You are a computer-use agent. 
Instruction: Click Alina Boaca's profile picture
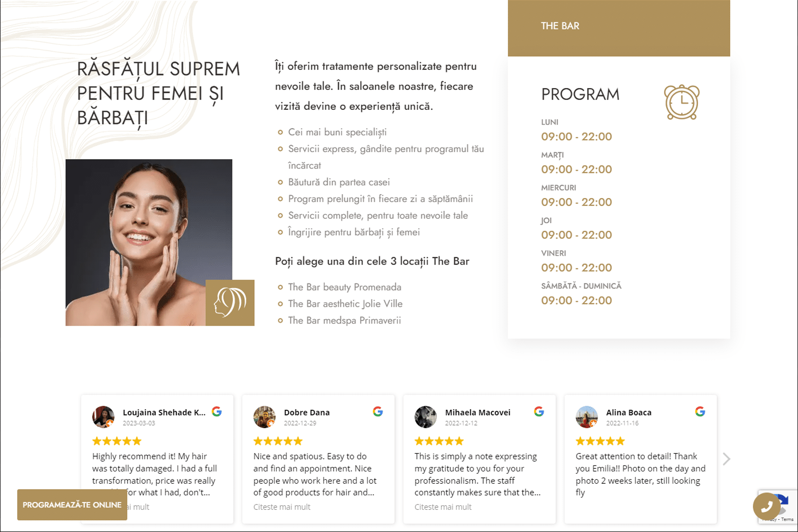click(587, 417)
